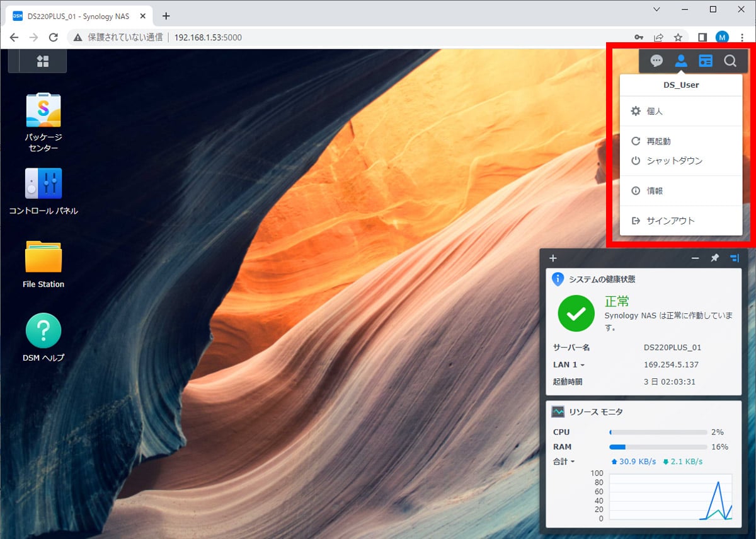This screenshot has height=539, width=756.
Task: Open File Station from the desktop
Action: 43,257
